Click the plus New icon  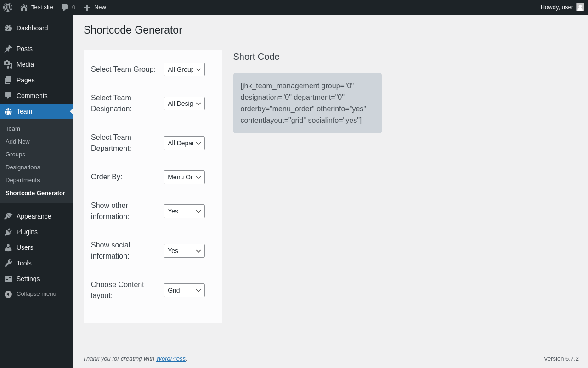pos(87,7)
